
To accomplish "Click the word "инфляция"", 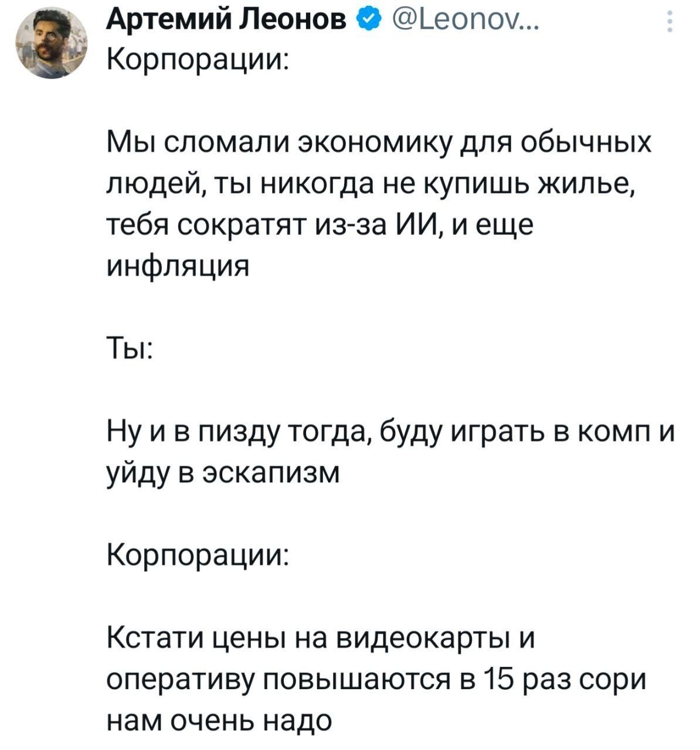I will click(x=178, y=265).
